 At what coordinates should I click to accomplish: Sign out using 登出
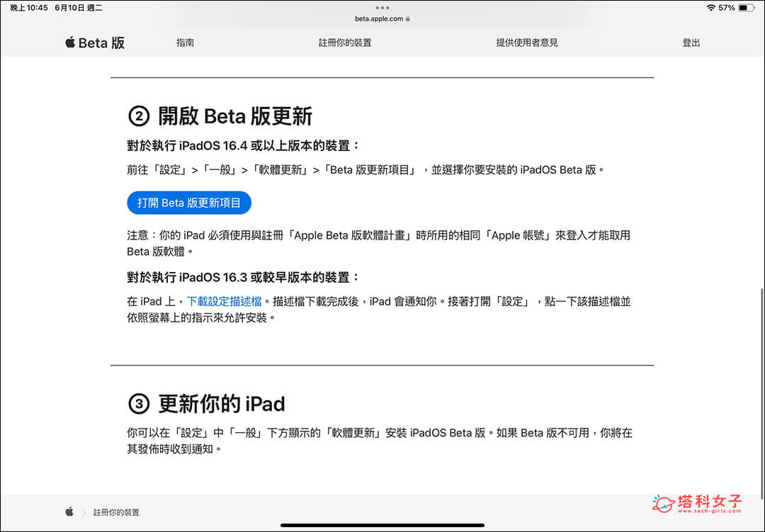coord(691,43)
